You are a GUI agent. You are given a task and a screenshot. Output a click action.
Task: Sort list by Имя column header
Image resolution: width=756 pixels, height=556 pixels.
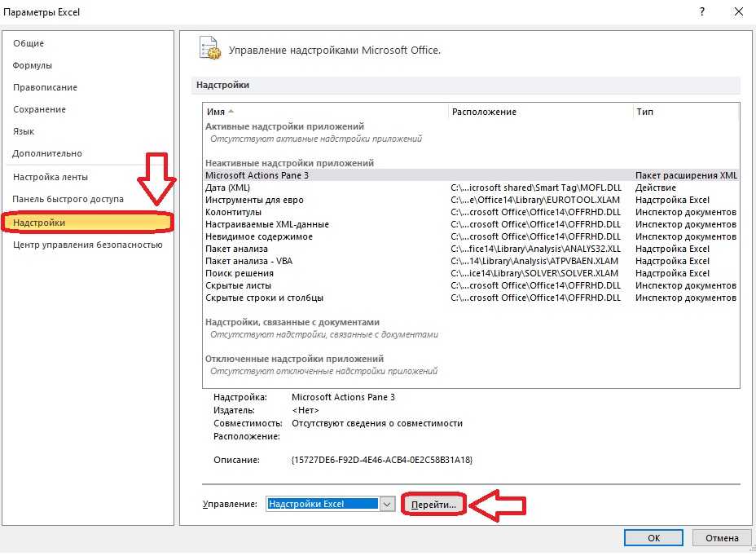pos(216,112)
